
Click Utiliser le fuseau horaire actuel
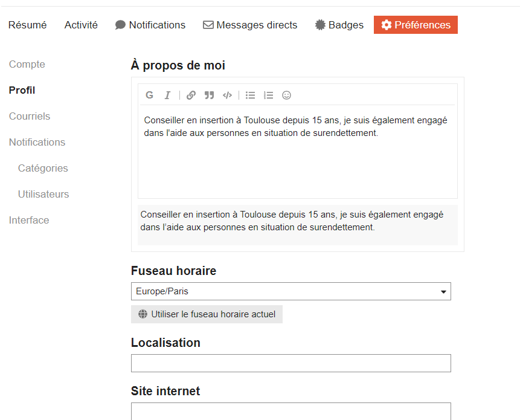[207, 314]
